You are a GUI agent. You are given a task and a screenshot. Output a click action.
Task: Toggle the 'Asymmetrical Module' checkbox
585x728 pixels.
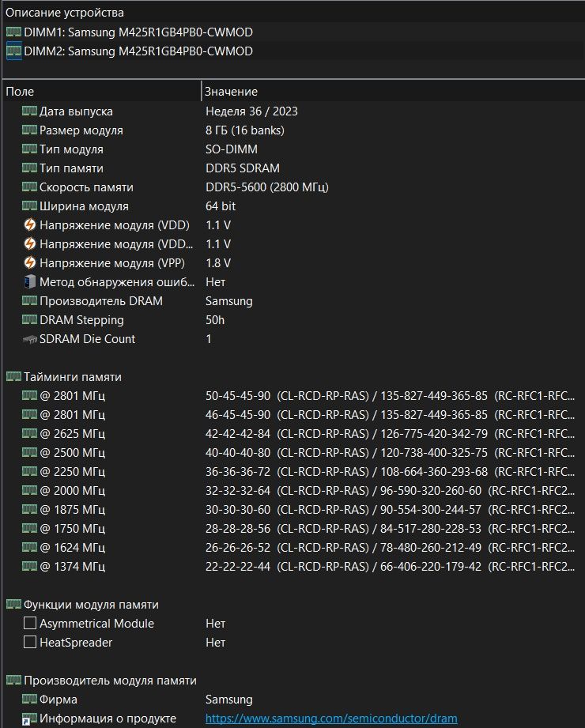tap(30, 623)
